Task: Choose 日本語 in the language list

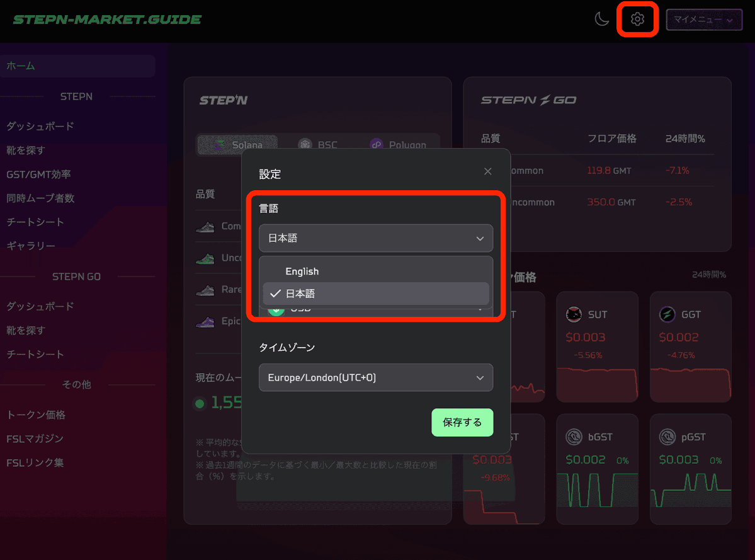Action: (x=375, y=294)
